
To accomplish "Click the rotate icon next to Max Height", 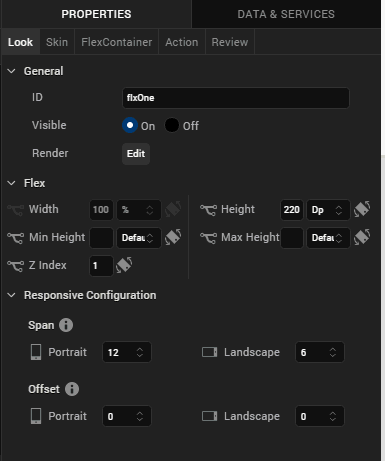I will click(x=362, y=237).
